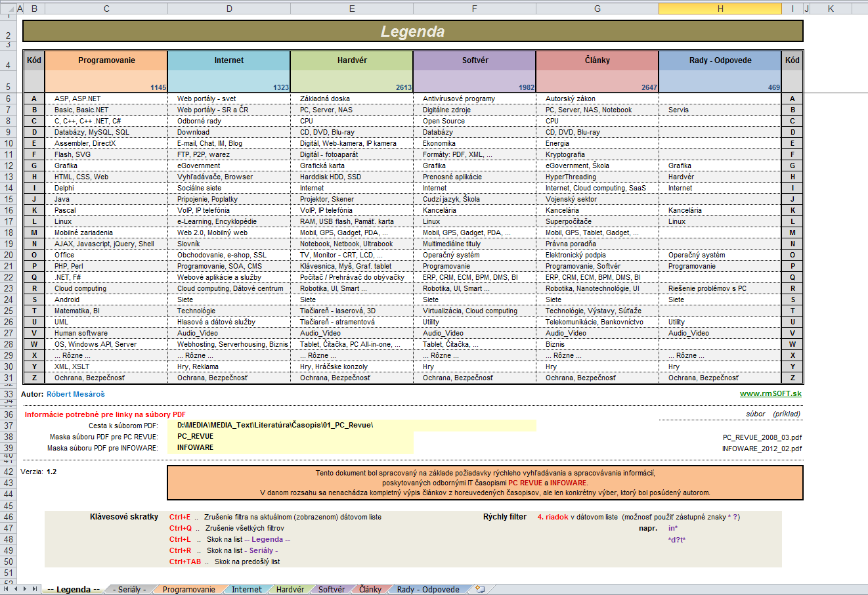868x595 pixels.
Task: Select cell 'Základná doska'
Action: coord(352,99)
